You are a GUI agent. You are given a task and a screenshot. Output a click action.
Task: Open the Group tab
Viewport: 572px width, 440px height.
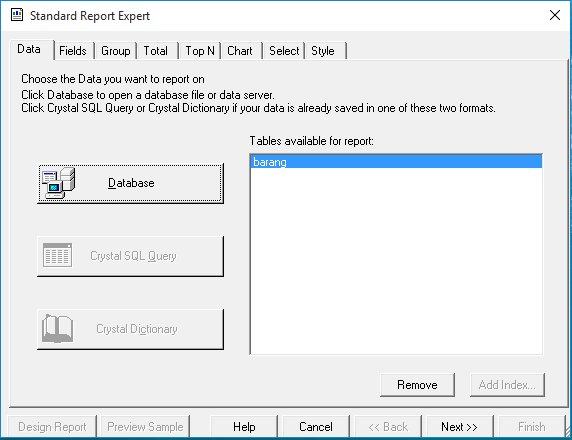[116, 51]
